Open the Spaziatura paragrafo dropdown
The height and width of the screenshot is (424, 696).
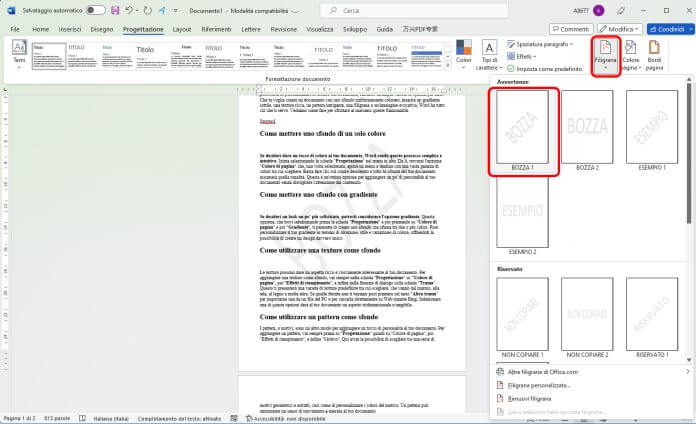(540, 44)
